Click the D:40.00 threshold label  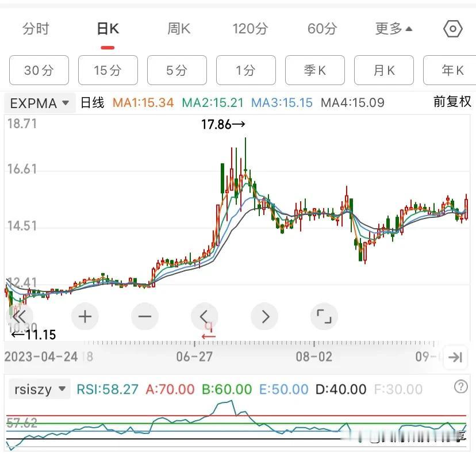point(341,389)
